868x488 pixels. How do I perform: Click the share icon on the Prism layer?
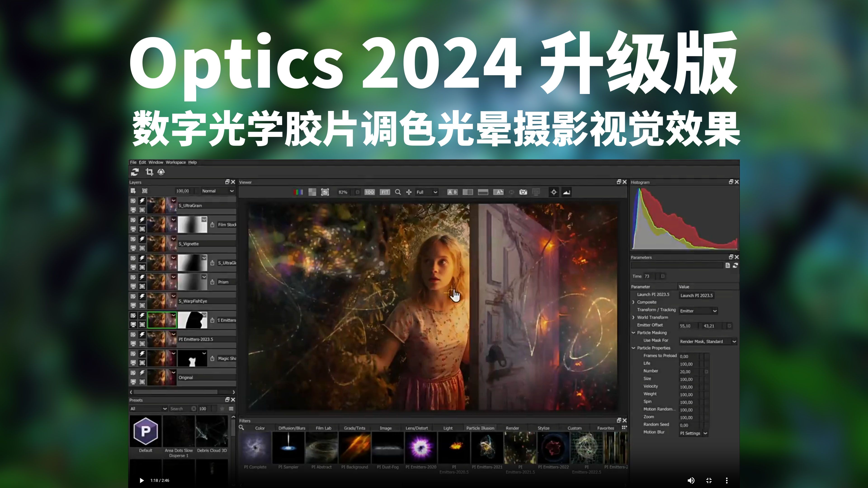[212, 282]
